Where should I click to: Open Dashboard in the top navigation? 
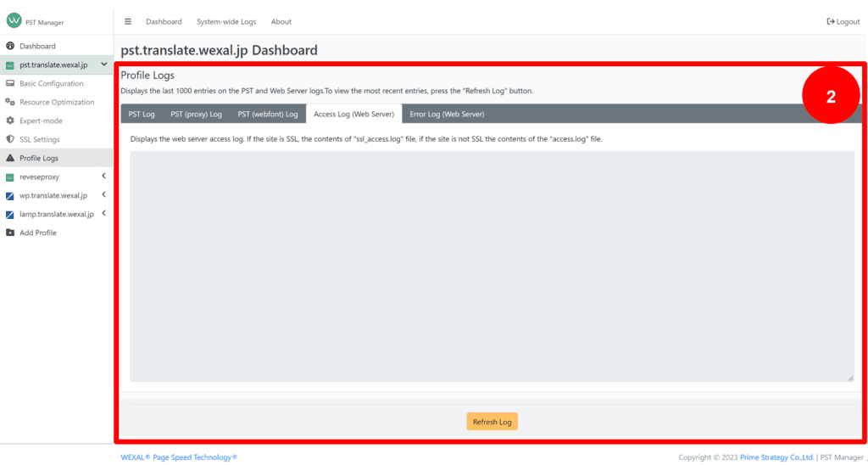pos(164,21)
